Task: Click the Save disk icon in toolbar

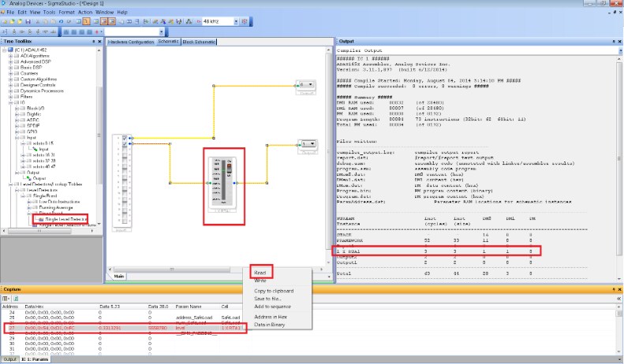Action: (28, 21)
